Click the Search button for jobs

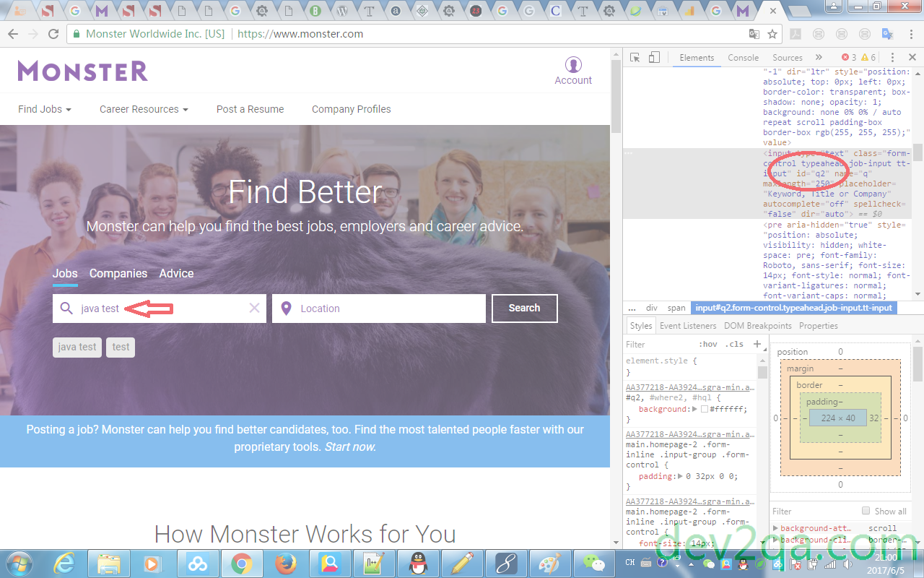(524, 308)
